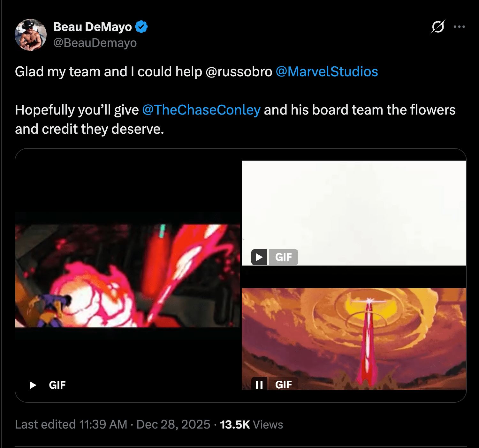Click the GIF label on left image

(x=57, y=385)
